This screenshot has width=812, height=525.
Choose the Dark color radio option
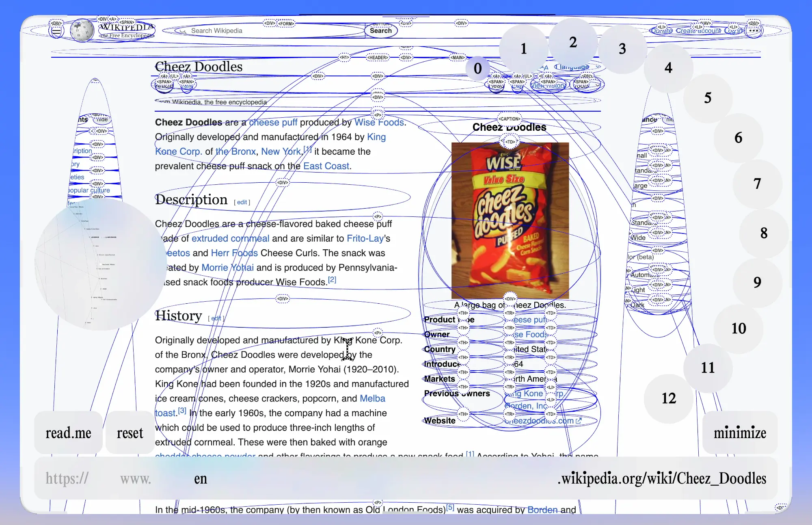pyautogui.click(x=637, y=305)
